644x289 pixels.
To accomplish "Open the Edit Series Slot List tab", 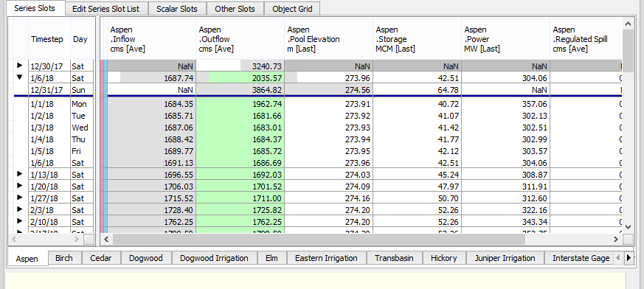I will point(105,9).
